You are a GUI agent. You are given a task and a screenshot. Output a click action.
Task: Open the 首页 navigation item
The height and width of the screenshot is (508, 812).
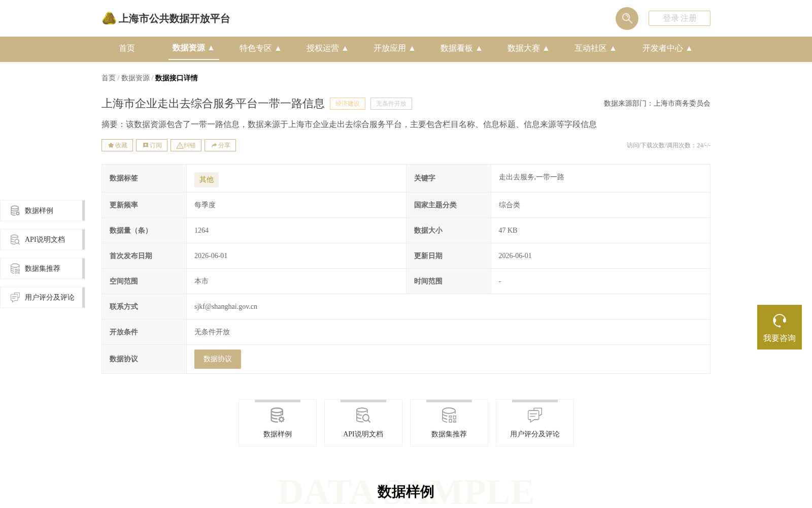[x=127, y=48]
